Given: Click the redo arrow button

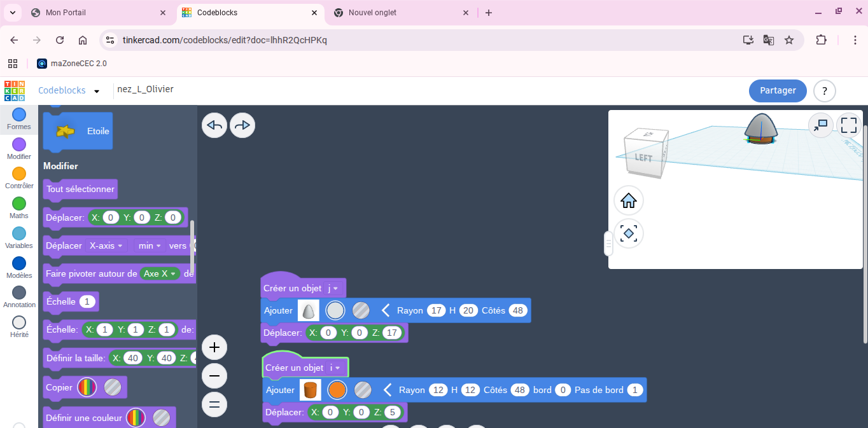Looking at the screenshot, I should point(242,125).
